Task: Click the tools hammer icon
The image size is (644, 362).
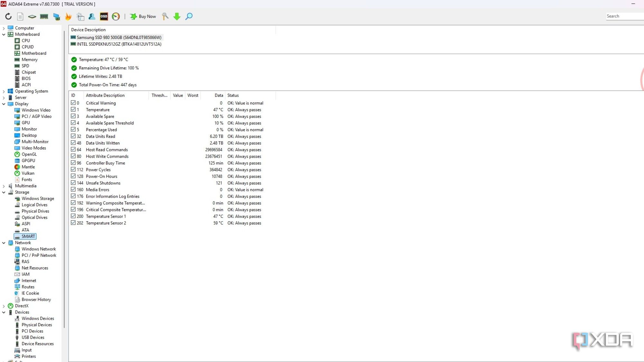Action: pos(165,16)
